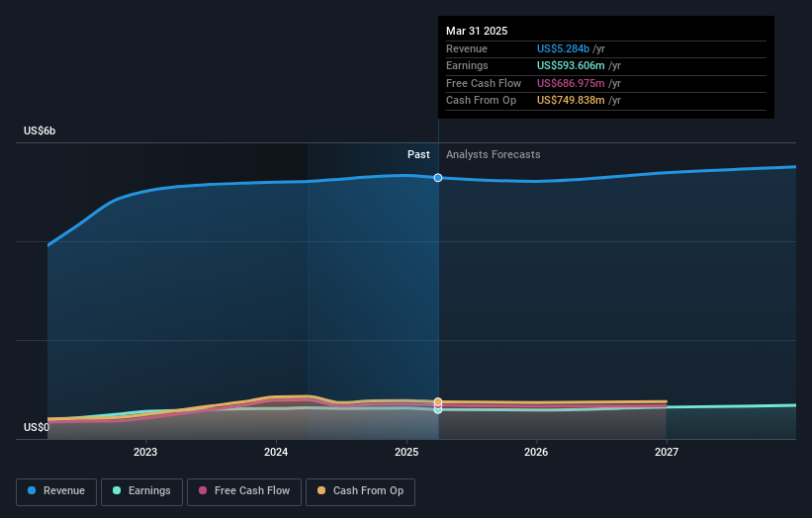The image size is (812, 518).
Task: Click the US$6b y-axis label
Action: click(40, 130)
